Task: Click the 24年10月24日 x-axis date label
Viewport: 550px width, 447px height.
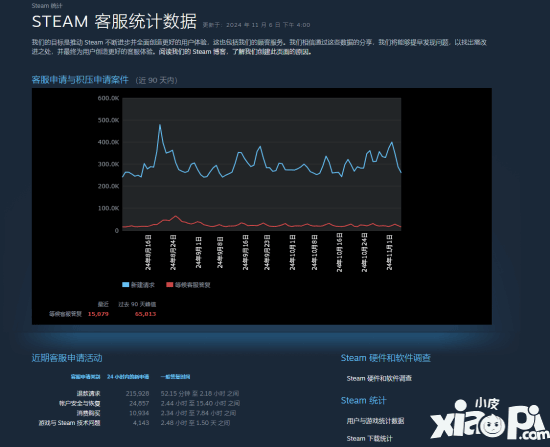Action: pos(364,253)
